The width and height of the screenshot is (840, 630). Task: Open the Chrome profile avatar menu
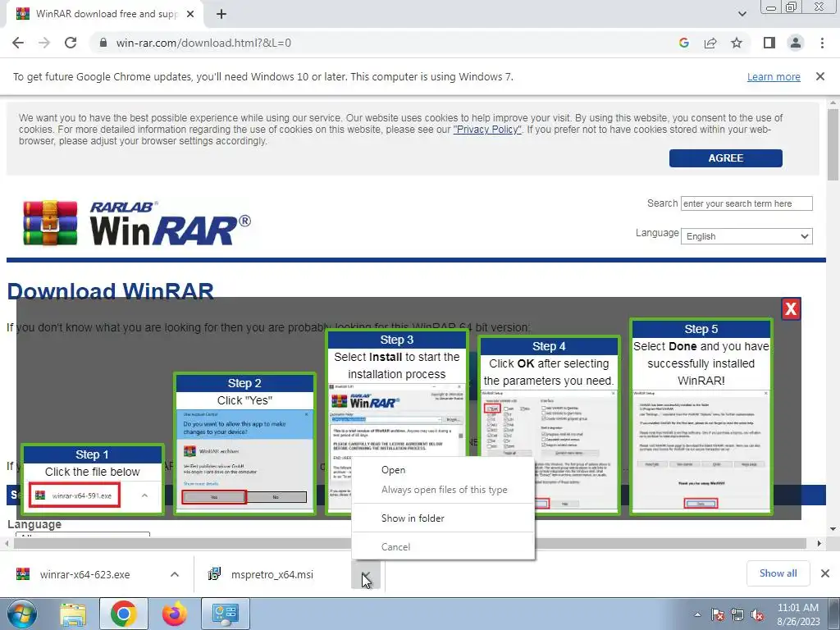coord(796,43)
